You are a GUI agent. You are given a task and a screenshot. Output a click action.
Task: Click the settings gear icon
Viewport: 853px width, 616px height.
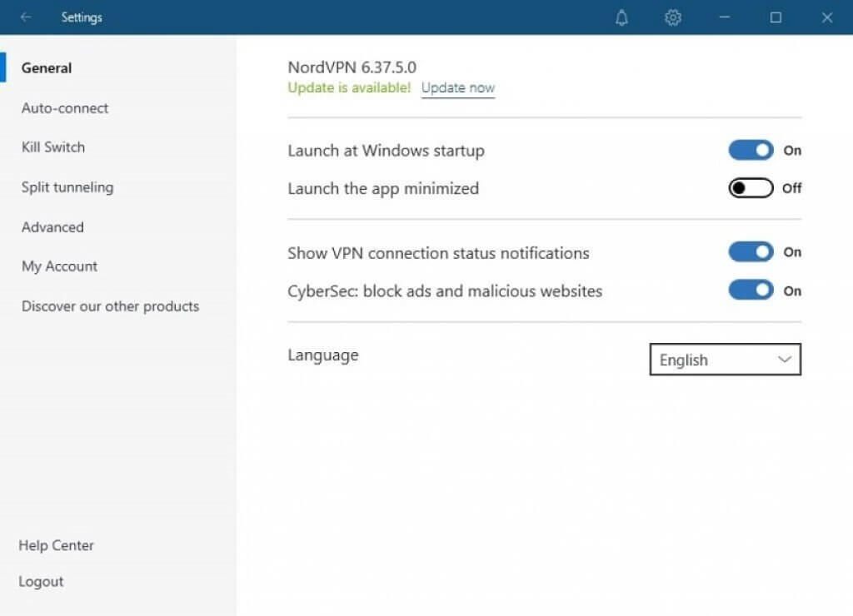pos(673,17)
